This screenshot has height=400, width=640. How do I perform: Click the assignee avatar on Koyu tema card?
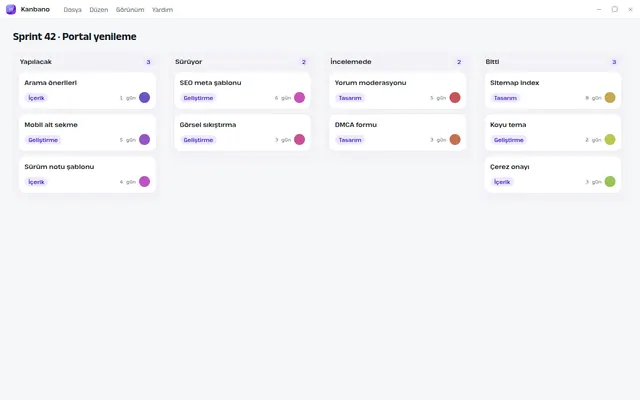click(x=610, y=140)
